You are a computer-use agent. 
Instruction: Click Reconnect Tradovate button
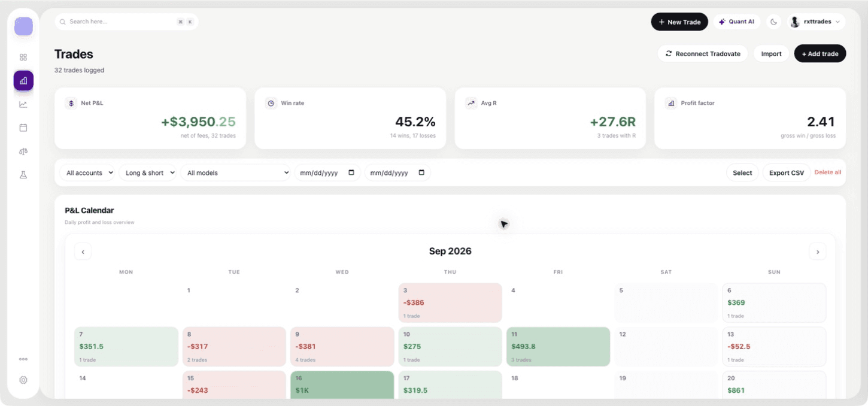pos(703,53)
